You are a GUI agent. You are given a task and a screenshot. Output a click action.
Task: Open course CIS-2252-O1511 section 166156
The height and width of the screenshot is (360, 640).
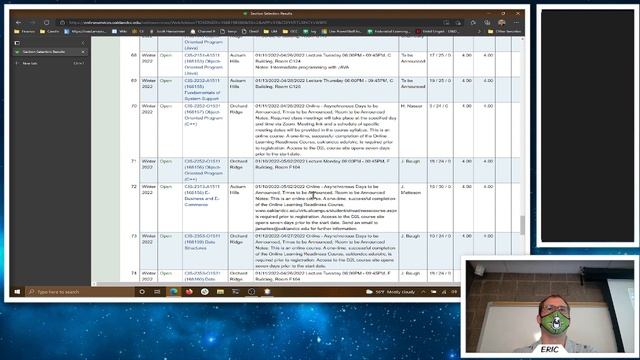202,170
